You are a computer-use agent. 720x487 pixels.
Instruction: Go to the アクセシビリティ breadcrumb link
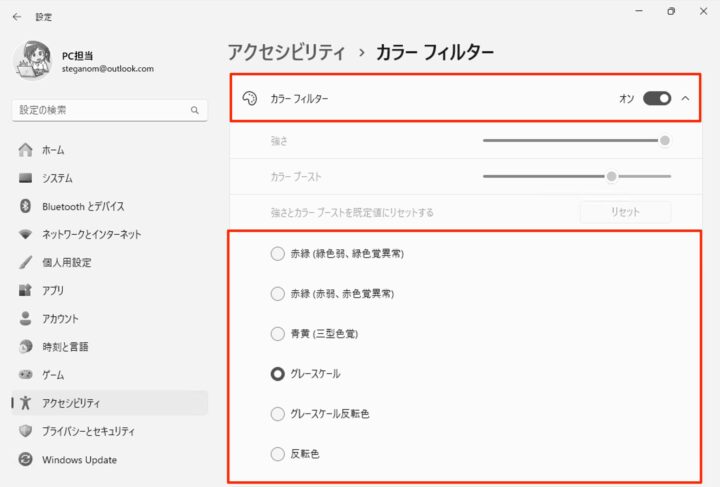pos(286,52)
